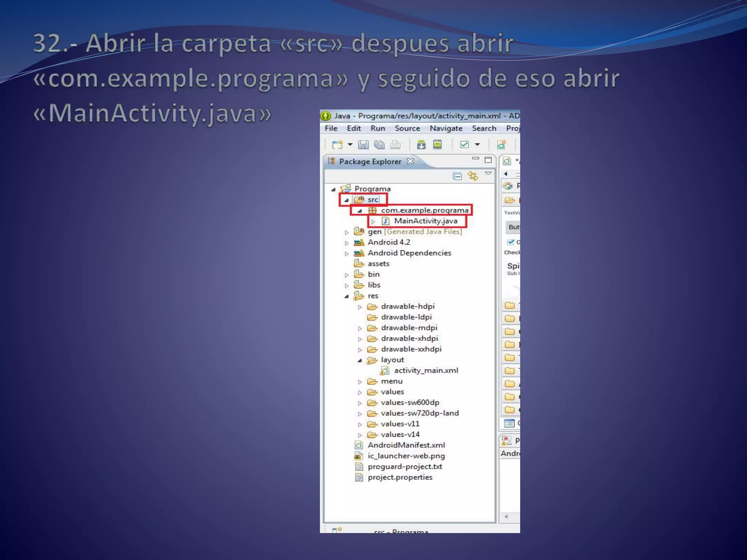Select AndroidManifest.xml file
Image resolution: width=747 pixels, height=560 pixels.
406,445
